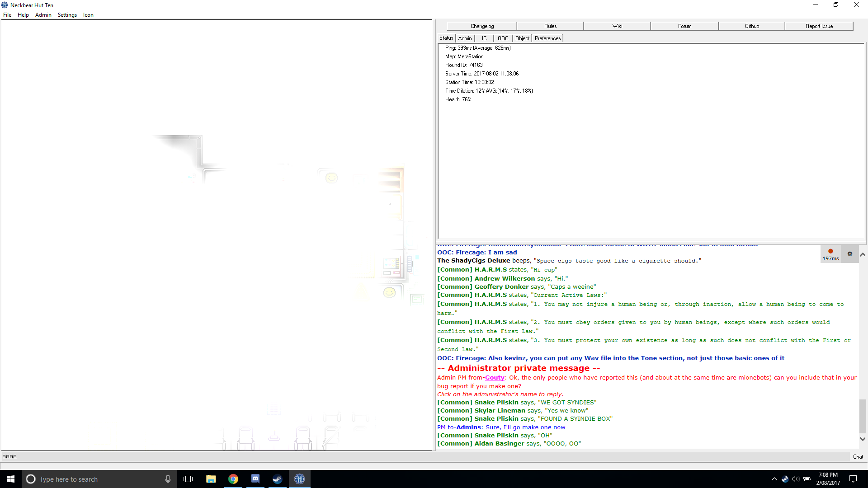Viewport: 868px width, 488px height.
Task: Open Task View on taskbar
Action: [x=188, y=479]
